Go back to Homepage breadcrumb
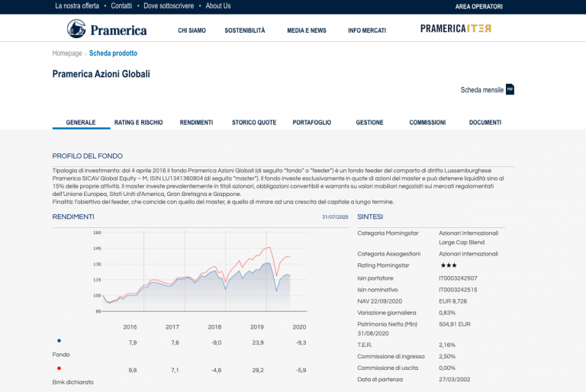The height and width of the screenshot is (392, 586). (67, 53)
